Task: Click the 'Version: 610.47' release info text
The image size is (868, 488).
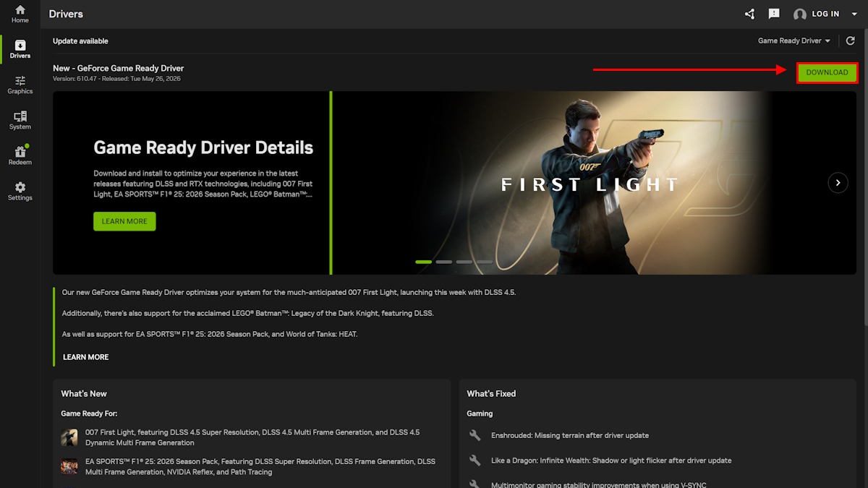Action: (x=116, y=79)
